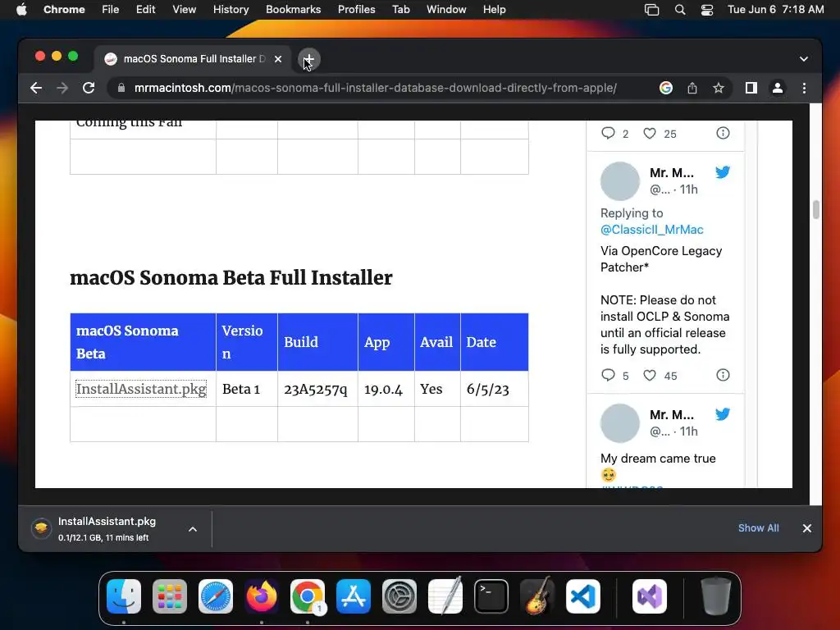Toggle the Chrome side panel
The image size is (840, 630).
pyautogui.click(x=751, y=88)
